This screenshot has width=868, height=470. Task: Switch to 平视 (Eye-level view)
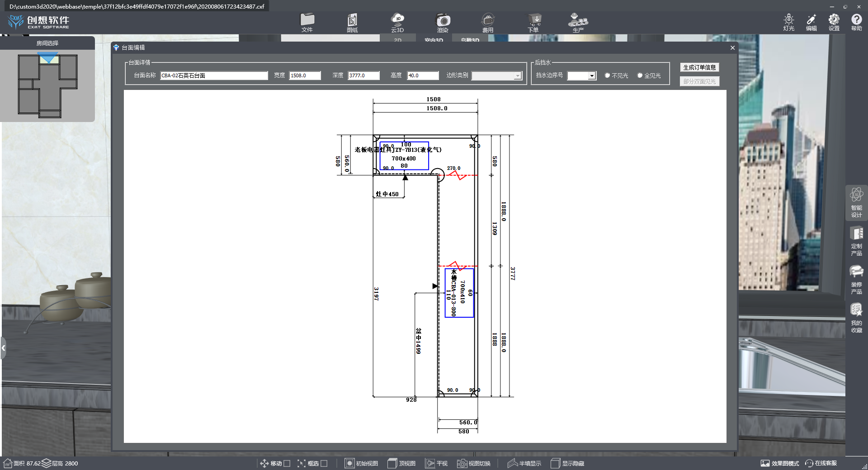click(436, 463)
